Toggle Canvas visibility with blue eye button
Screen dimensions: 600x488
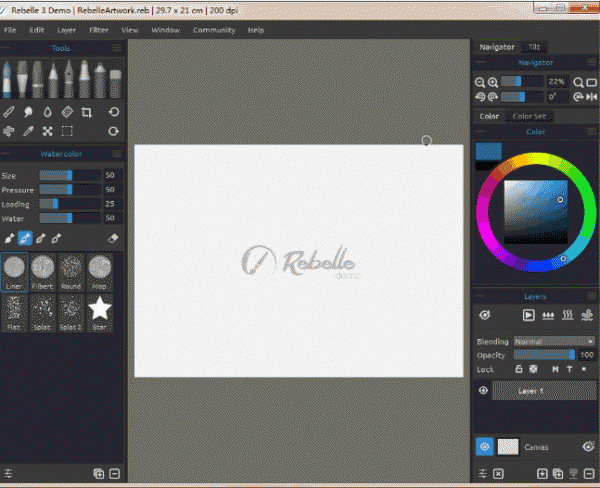tap(484, 447)
